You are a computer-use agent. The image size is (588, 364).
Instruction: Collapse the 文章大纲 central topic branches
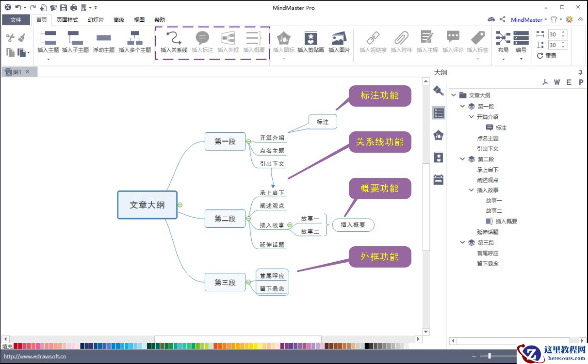[180, 205]
